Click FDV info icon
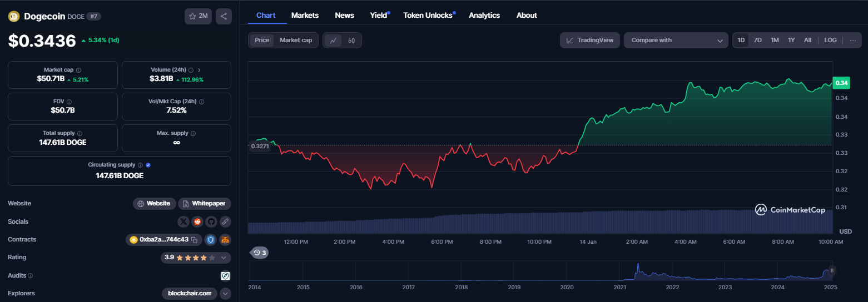The image size is (868, 302). pyautogui.click(x=69, y=102)
